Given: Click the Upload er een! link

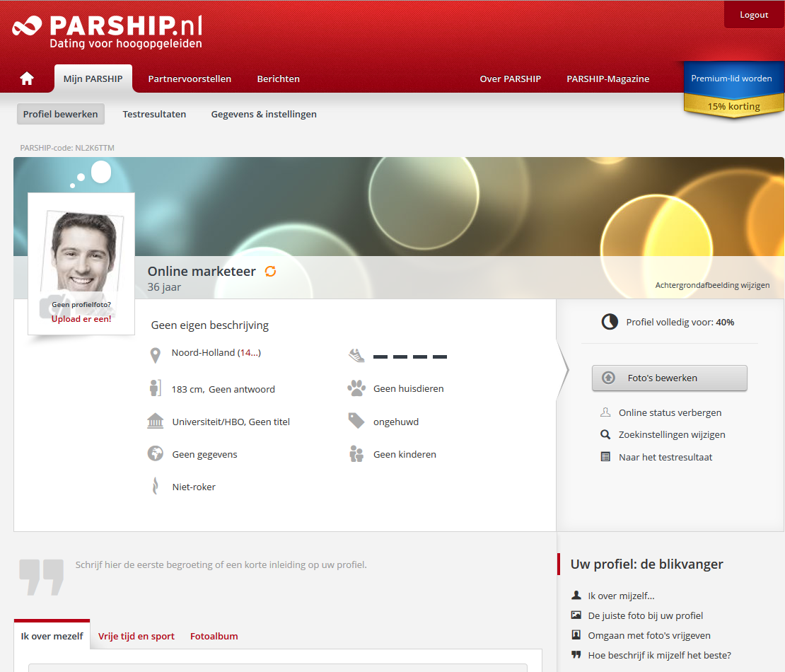Looking at the screenshot, I should (81, 319).
